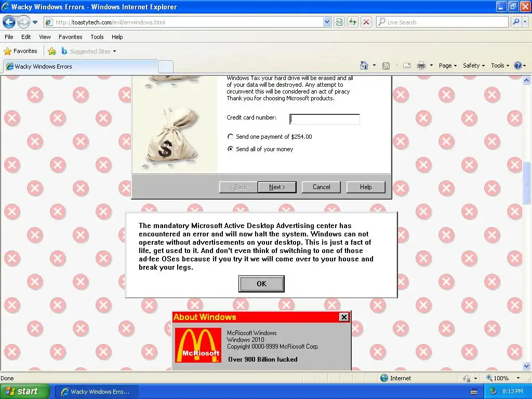Open the Edit menu
Image resolution: width=532 pixels, height=399 pixels.
26,37
